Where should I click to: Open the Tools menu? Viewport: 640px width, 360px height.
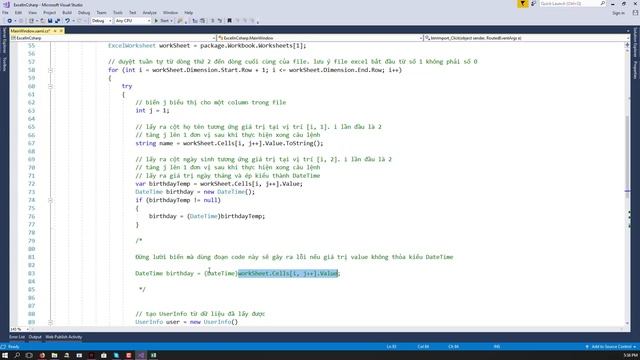click(x=118, y=13)
